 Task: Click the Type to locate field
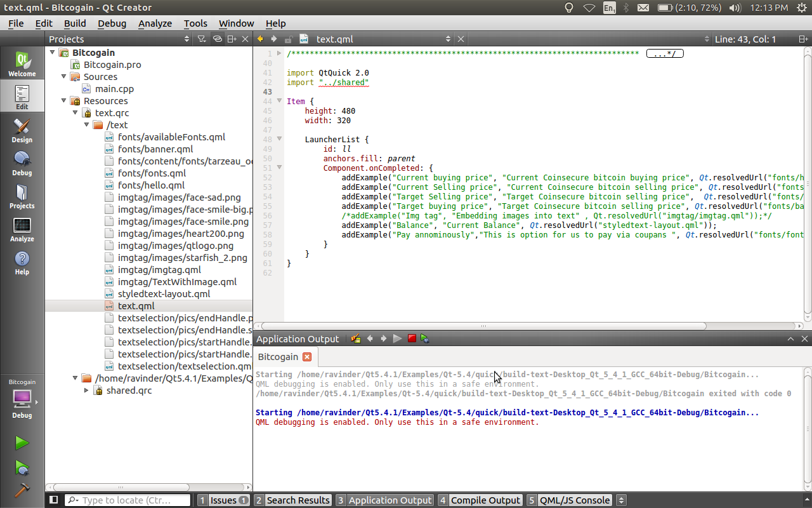[128, 500]
